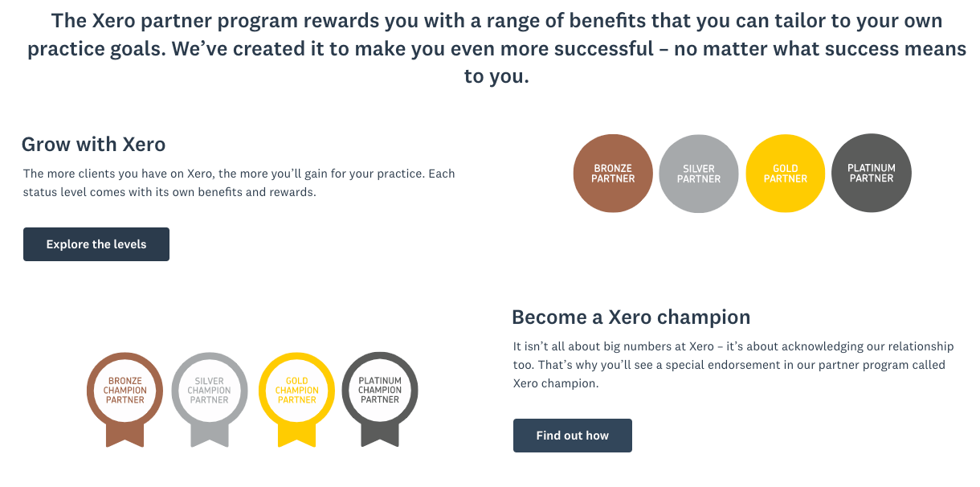Select the Gold Partner badge

click(x=786, y=174)
